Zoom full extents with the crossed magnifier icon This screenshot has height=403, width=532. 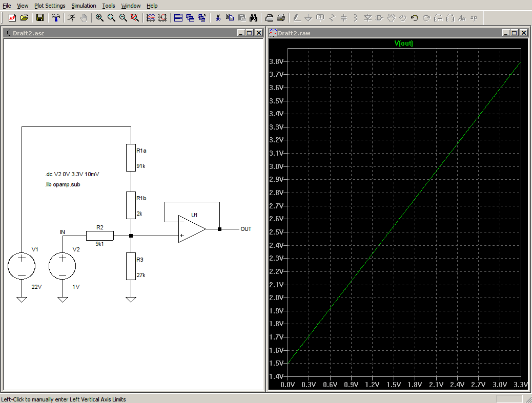tap(135, 17)
